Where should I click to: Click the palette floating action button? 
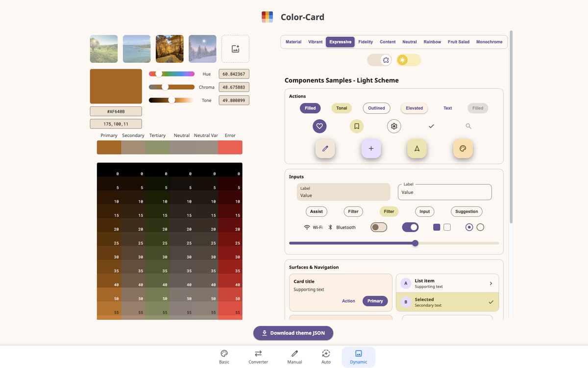tap(463, 147)
